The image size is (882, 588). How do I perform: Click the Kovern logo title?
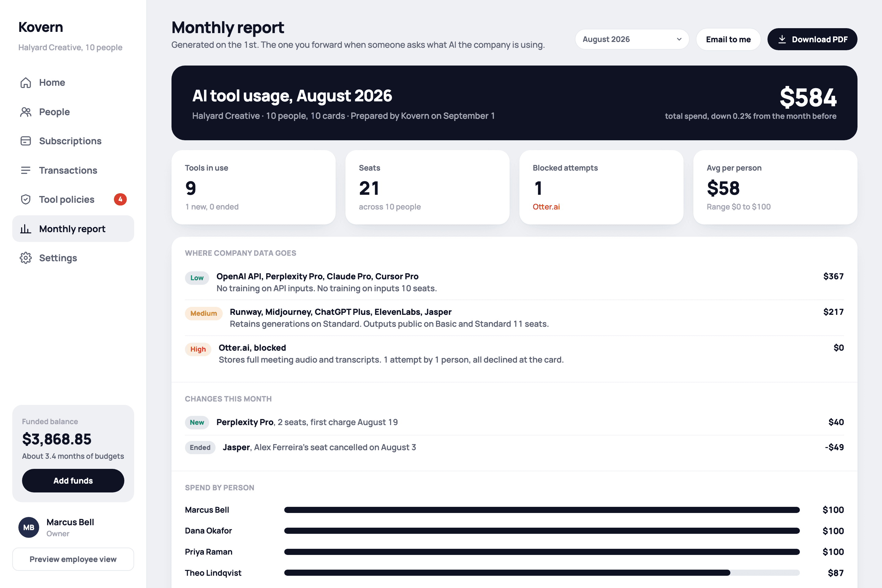(41, 27)
